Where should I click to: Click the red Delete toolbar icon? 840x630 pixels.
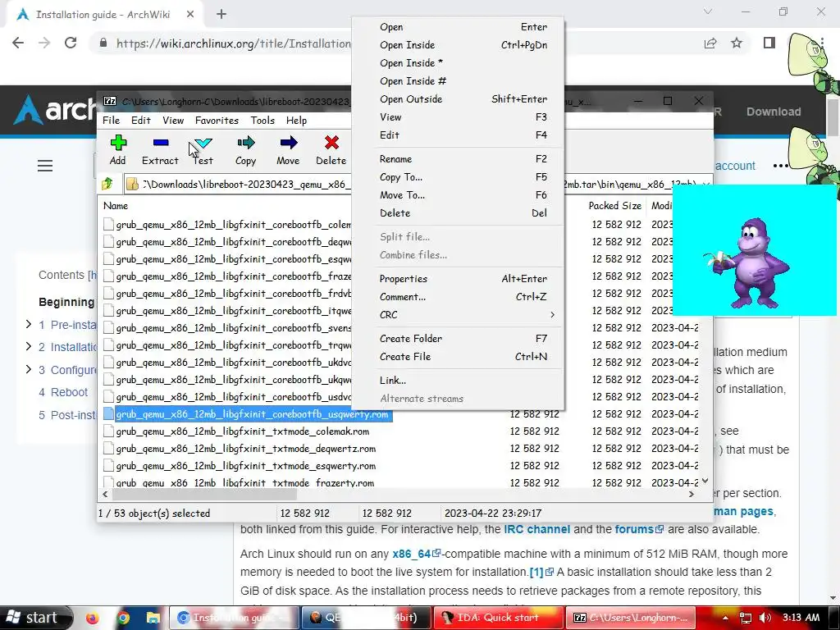[x=331, y=143]
